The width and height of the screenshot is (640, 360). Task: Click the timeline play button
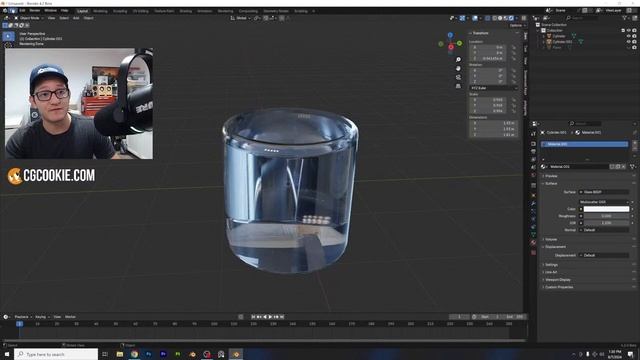(x=270, y=317)
